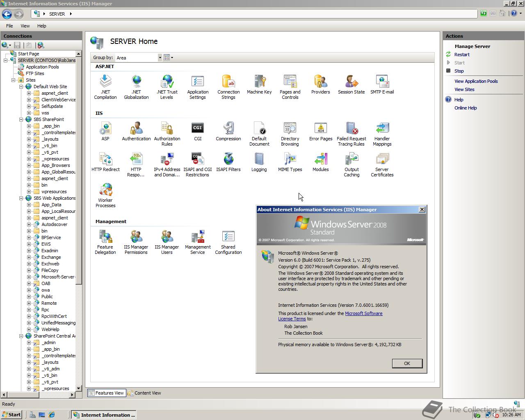525x420 pixels.
Task: Open ISAPI Filters feature
Action: coord(228,162)
